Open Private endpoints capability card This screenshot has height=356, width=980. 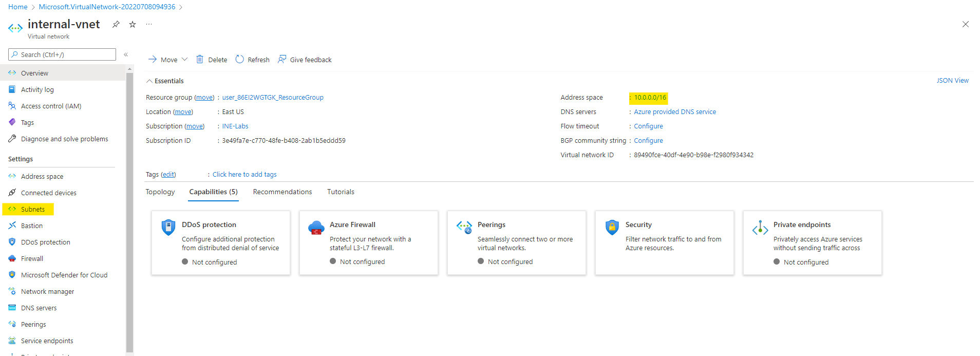click(x=812, y=242)
